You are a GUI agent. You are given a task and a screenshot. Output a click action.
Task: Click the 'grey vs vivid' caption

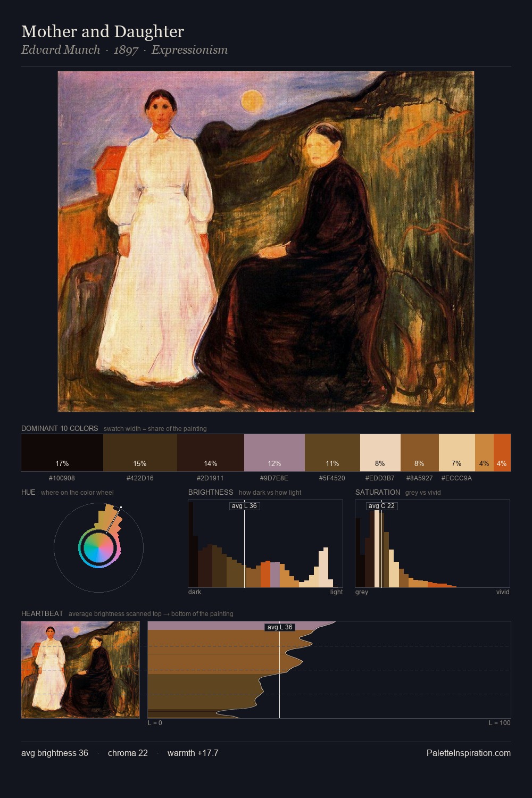pos(423,493)
